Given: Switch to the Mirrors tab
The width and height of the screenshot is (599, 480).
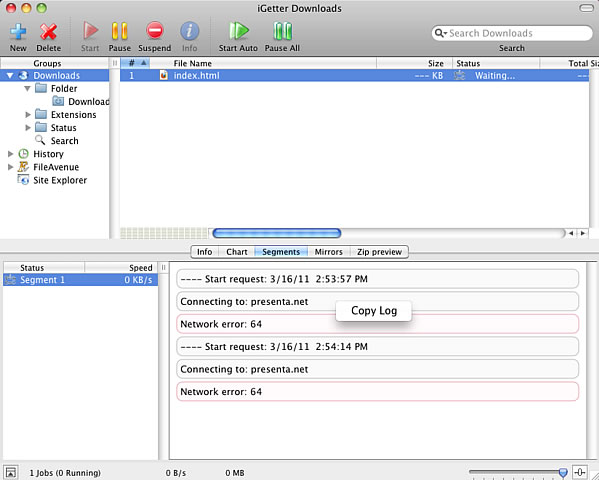Looking at the screenshot, I should 329,252.
